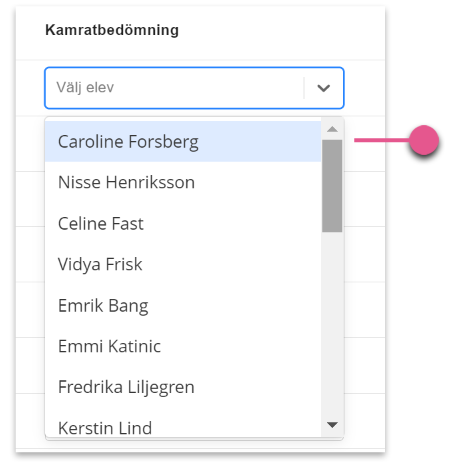The width and height of the screenshot is (450, 462).
Task: Click the Kamratbedömning heading
Action: point(112,30)
